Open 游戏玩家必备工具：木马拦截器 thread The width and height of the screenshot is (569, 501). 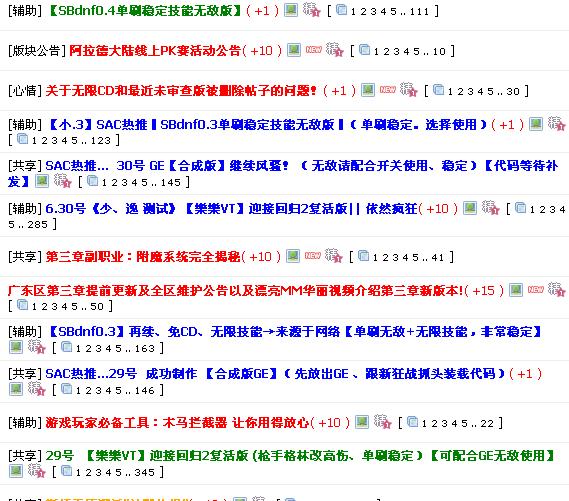[x=177, y=422]
